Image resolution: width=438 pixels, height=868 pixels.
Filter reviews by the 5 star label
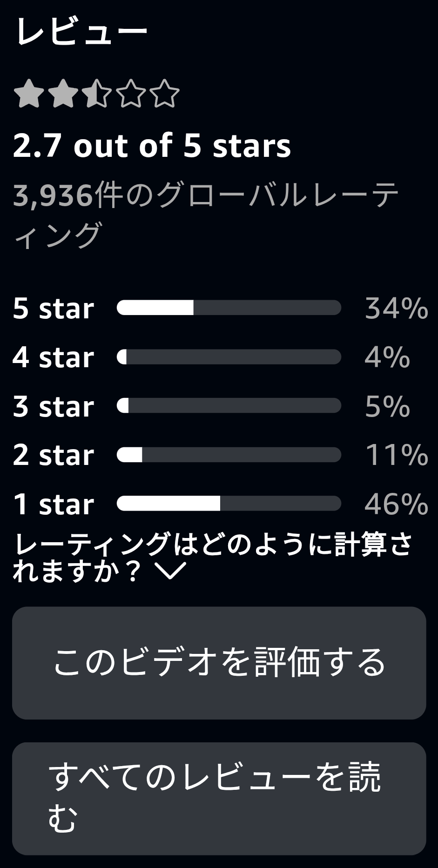point(54,308)
